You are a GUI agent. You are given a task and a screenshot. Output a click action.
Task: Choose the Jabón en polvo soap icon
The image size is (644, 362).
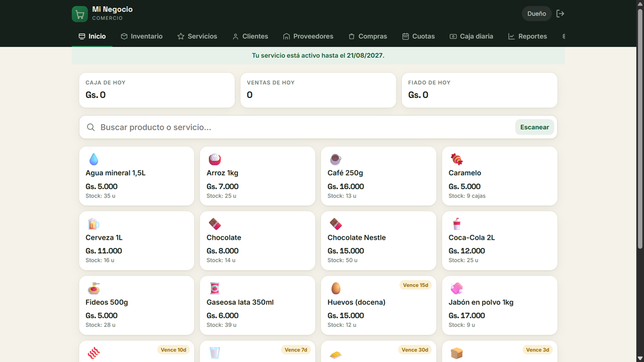(456, 289)
